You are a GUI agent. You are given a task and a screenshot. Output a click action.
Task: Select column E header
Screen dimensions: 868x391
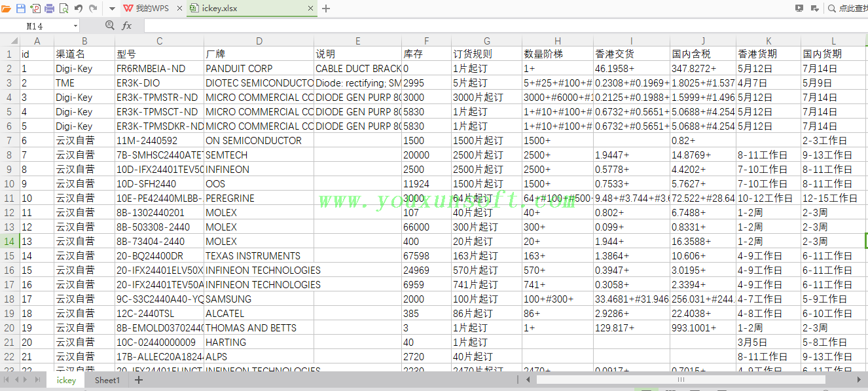pyautogui.click(x=358, y=41)
